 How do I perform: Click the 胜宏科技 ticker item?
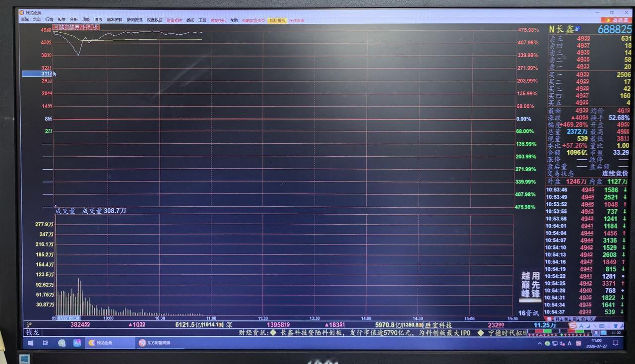438,325
